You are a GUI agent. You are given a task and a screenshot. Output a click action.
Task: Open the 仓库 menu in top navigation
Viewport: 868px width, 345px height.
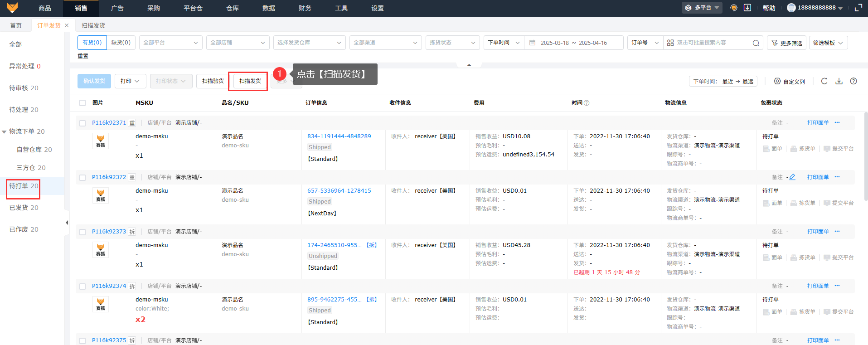(x=233, y=8)
